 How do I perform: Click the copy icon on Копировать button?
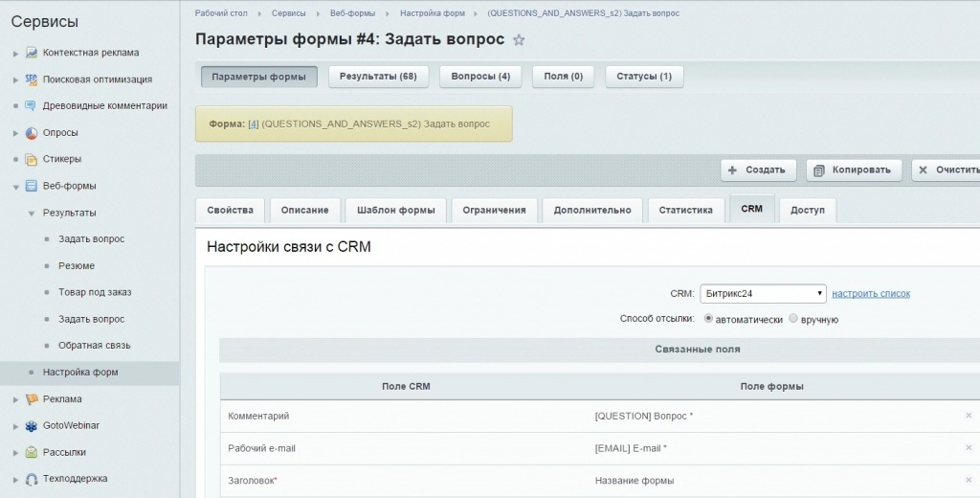click(819, 170)
